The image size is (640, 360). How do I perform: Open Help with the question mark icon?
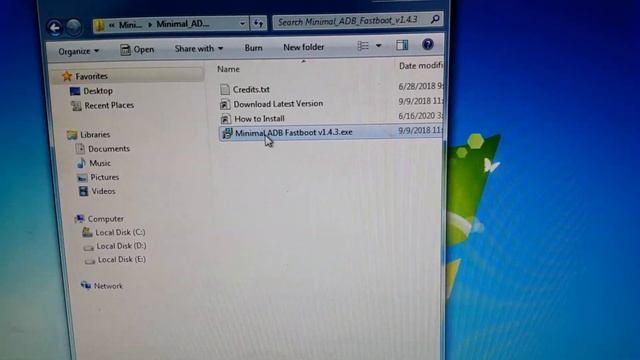[427, 44]
